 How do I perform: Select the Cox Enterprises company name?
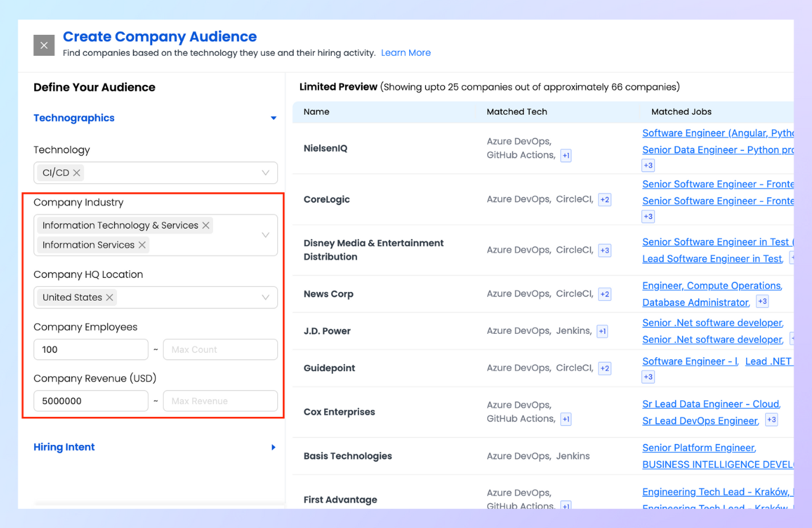pyautogui.click(x=339, y=412)
